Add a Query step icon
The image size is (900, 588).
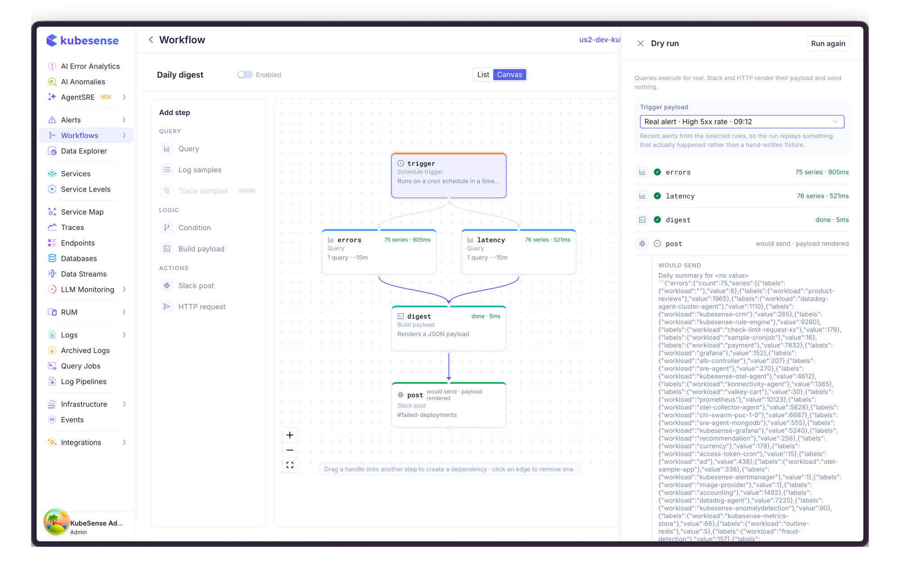tap(167, 149)
